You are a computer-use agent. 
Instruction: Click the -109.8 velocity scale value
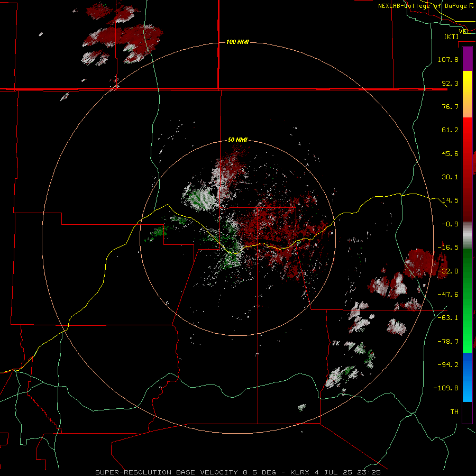pos(446,388)
